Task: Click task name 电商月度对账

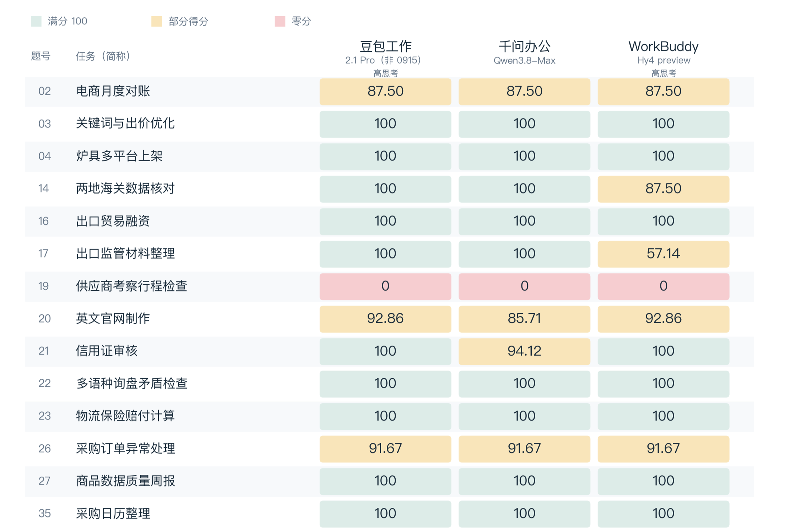Action: pyautogui.click(x=113, y=91)
